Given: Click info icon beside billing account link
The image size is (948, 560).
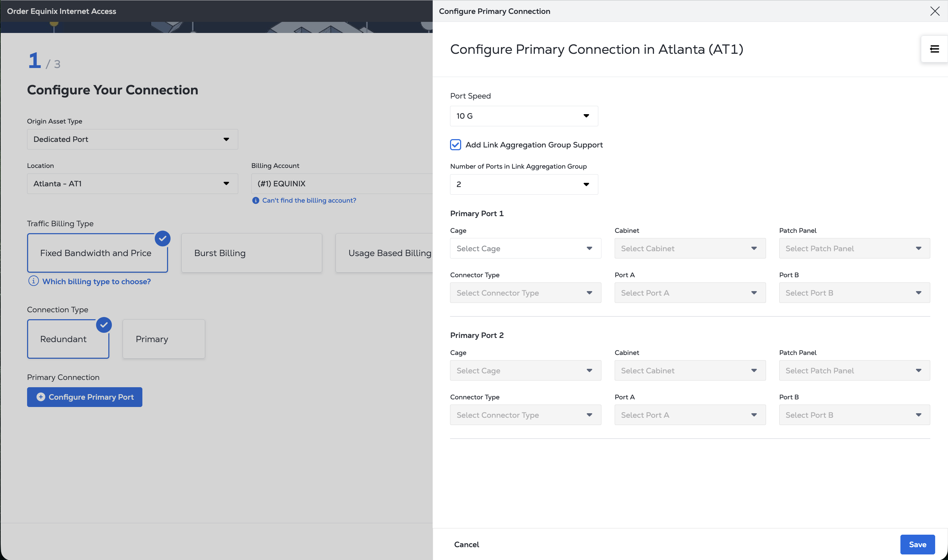Looking at the screenshot, I should tap(256, 201).
